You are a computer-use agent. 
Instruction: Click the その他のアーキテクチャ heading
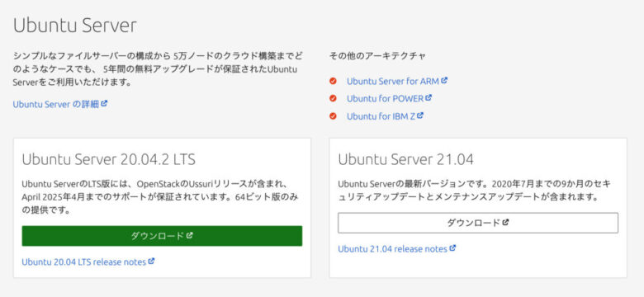click(377, 55)
